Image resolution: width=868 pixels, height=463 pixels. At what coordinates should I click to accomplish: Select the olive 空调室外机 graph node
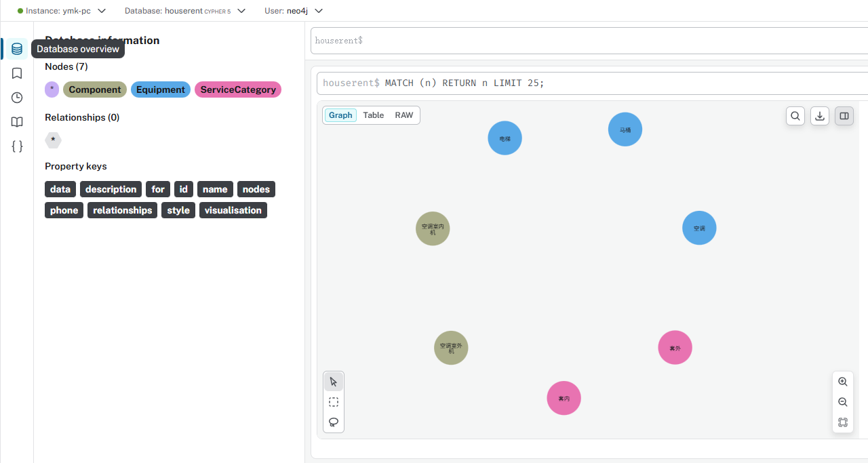[451, 348]
